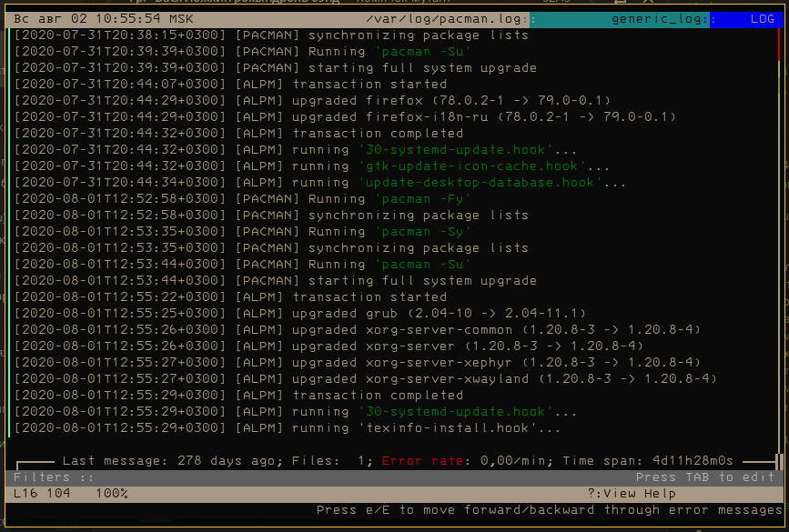This screenshot has height=532, width=789.
Task: Select the LOG view indicator
Action: (763, 19)
